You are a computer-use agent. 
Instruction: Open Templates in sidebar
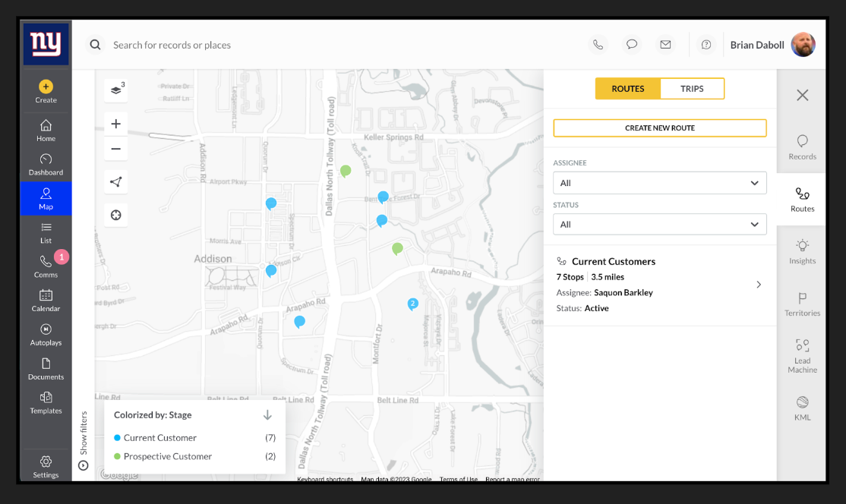(x=46, y=403)
